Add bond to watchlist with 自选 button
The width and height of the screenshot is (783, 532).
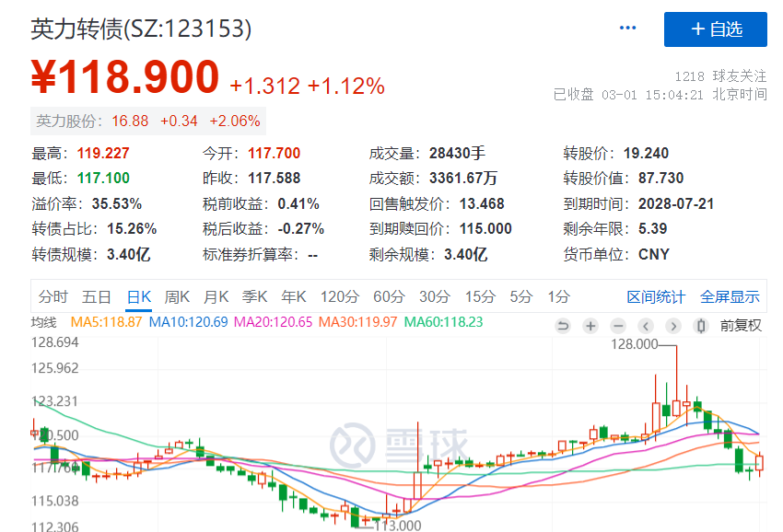(x=715, y=29)
